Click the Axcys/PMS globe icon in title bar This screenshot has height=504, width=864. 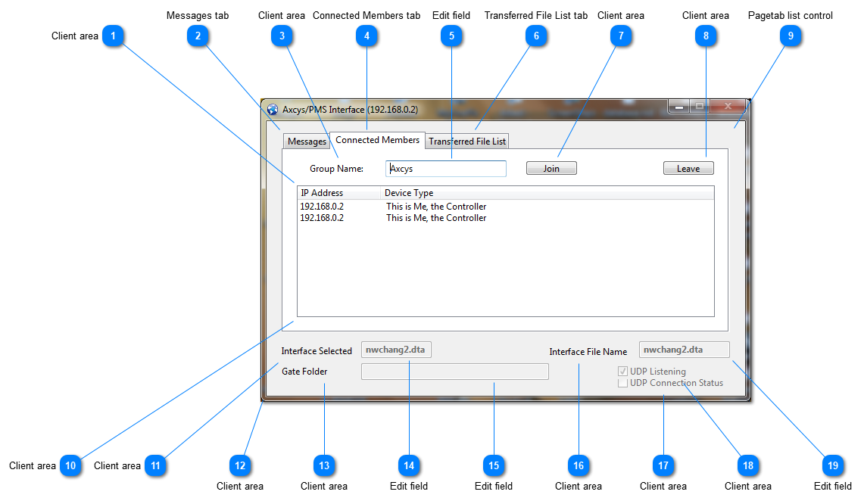[x=272, y=109]
